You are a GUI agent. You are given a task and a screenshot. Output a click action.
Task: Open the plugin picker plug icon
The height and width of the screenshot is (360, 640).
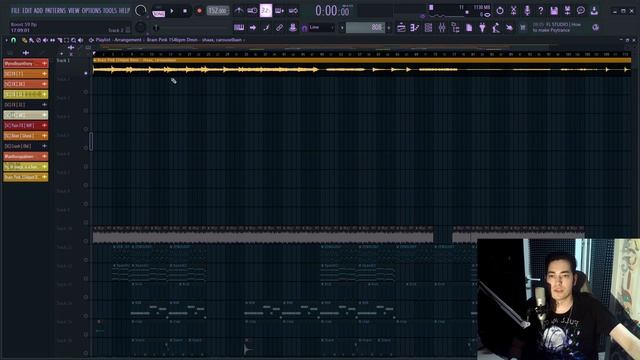click(x=482, y=27)
